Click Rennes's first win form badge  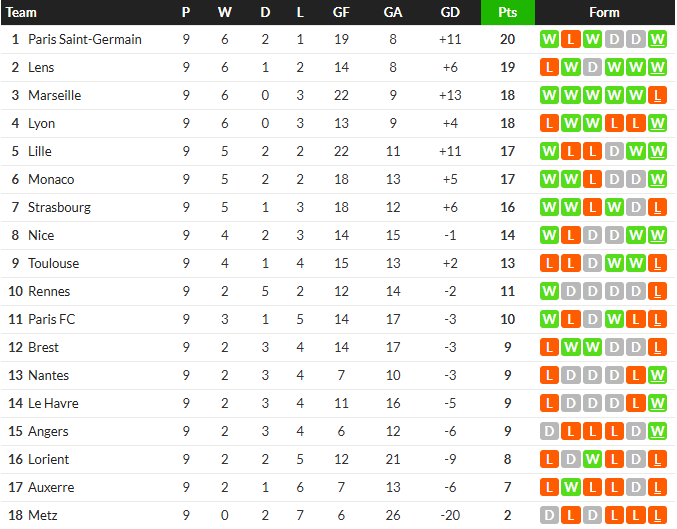[x=549, y=291]
